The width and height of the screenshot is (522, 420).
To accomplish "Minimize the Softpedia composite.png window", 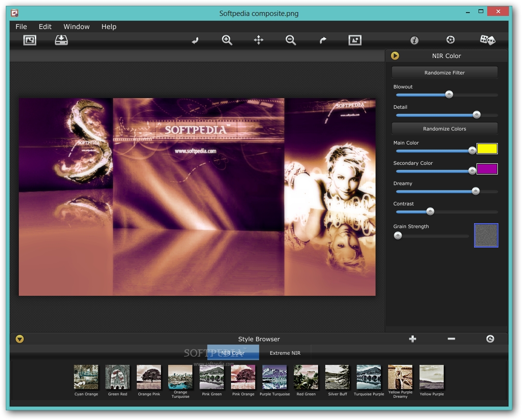I will pos(468,12).
